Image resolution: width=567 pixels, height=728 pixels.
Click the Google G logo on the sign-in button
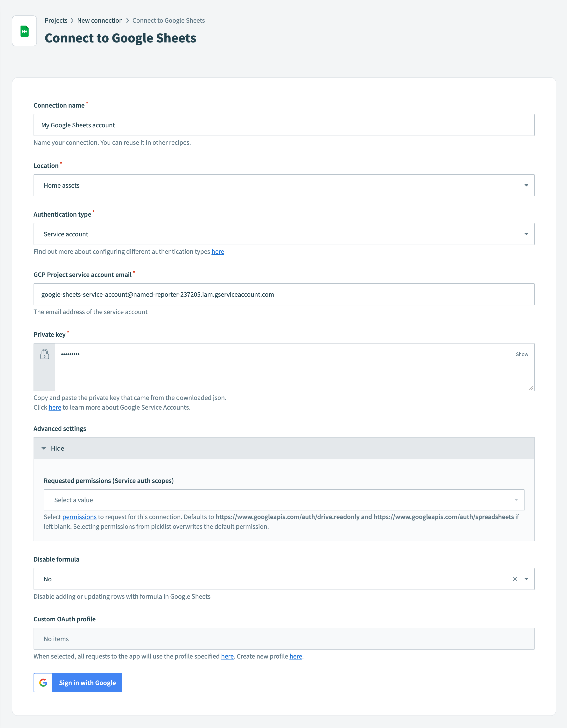click(43, 683)
